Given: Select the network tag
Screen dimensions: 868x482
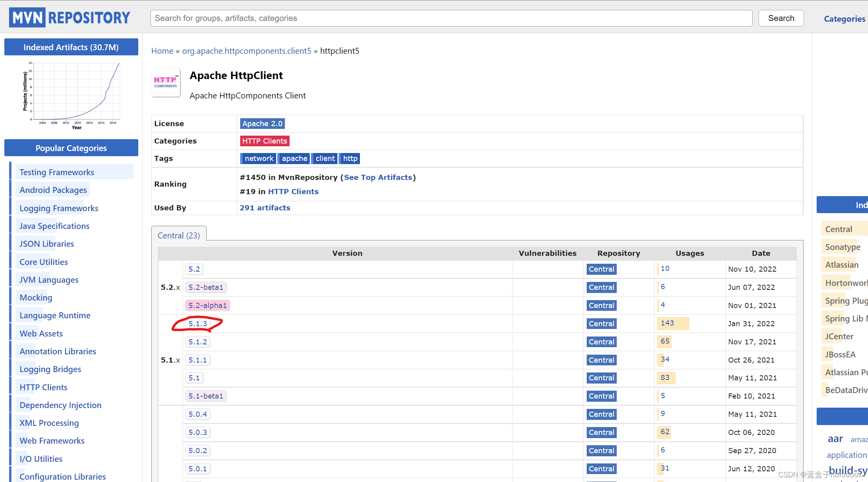Looking at the screenshot, I should coord(259,159).
